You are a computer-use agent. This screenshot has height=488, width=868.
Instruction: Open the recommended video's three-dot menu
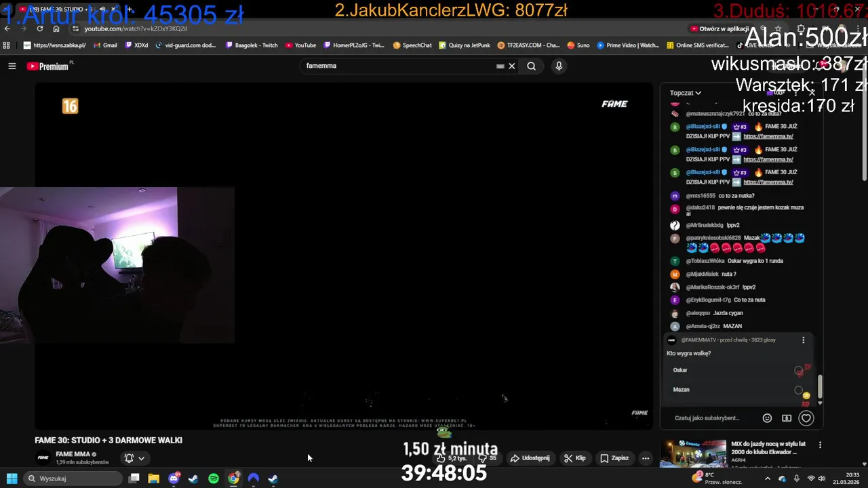point(820,445)
